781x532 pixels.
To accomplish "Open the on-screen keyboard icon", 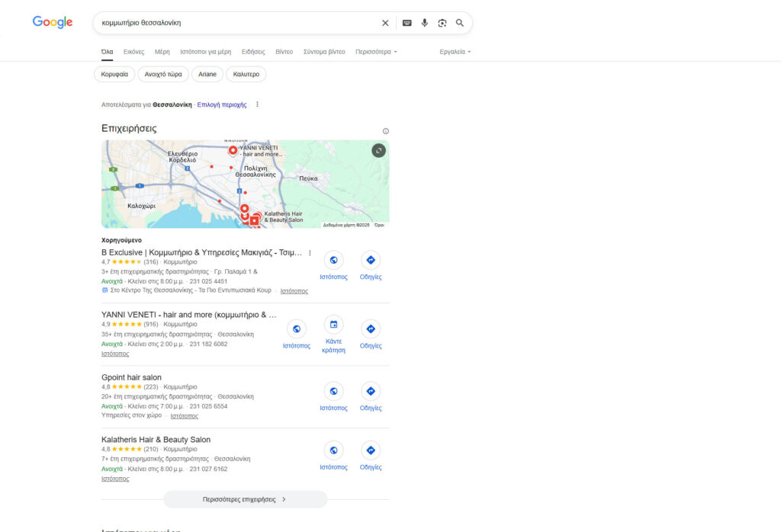I will tap(407, 23).
